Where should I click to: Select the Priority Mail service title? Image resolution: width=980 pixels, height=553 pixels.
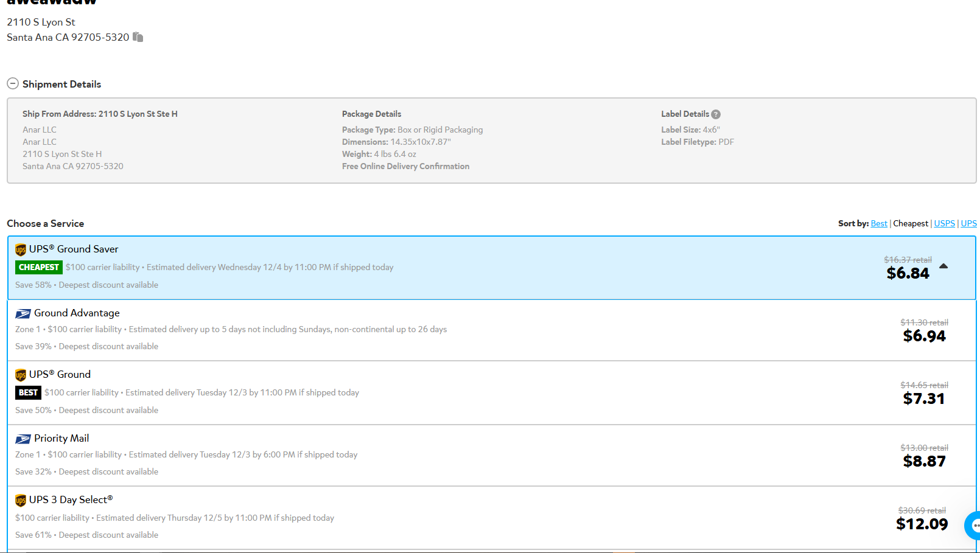click(x=61, y=438)
